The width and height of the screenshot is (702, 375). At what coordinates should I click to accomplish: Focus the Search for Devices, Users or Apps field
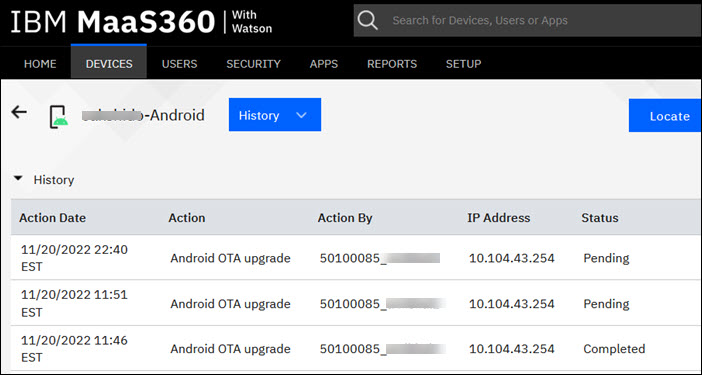point(527,21)
